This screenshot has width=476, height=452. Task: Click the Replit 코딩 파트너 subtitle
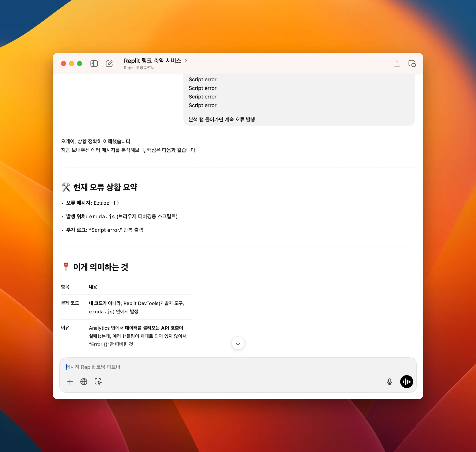[x=139, y=68]
